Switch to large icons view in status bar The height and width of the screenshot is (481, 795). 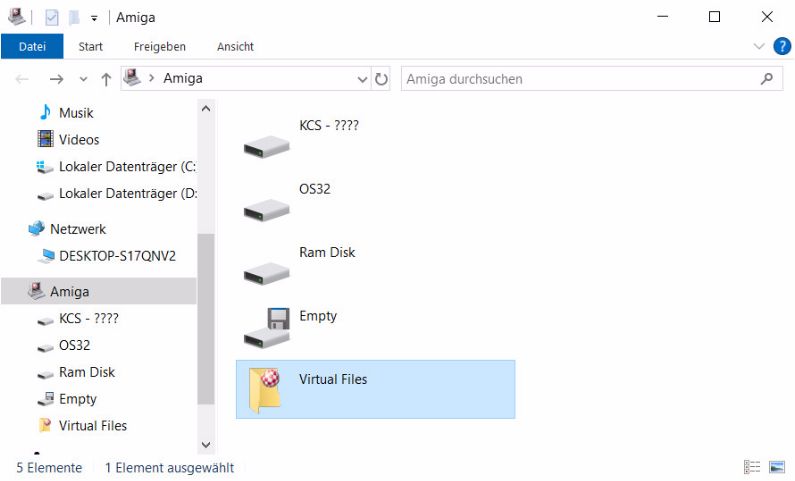pyautogui.click(x=777, y=467)
